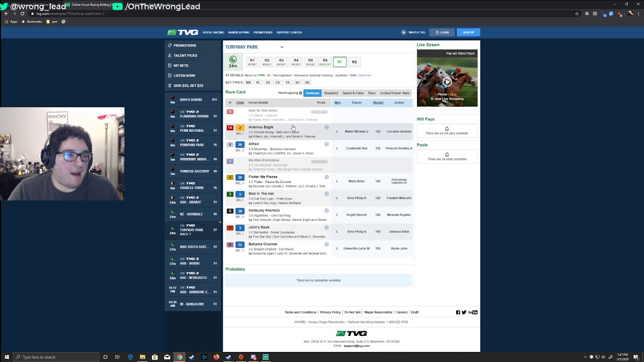644x362 pixels.
Task: Click the Sign Up button
Action: click(x=468, y=32)
